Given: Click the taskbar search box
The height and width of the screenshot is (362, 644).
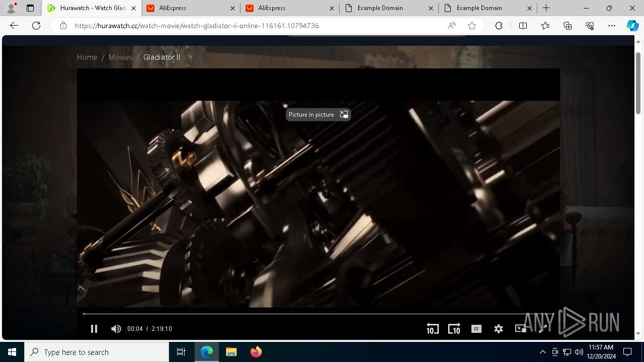Looking at the screenshot, I should [x=97, y=352].
